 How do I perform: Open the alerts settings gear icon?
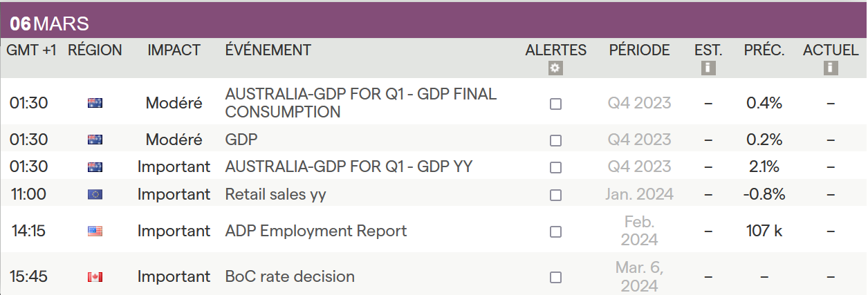555,68
